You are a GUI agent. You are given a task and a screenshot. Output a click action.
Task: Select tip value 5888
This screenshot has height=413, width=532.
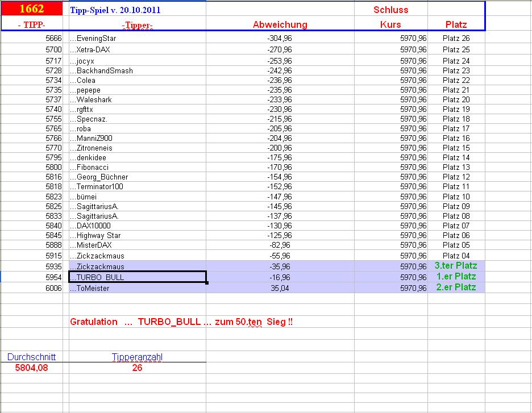(x=32, y=245)
